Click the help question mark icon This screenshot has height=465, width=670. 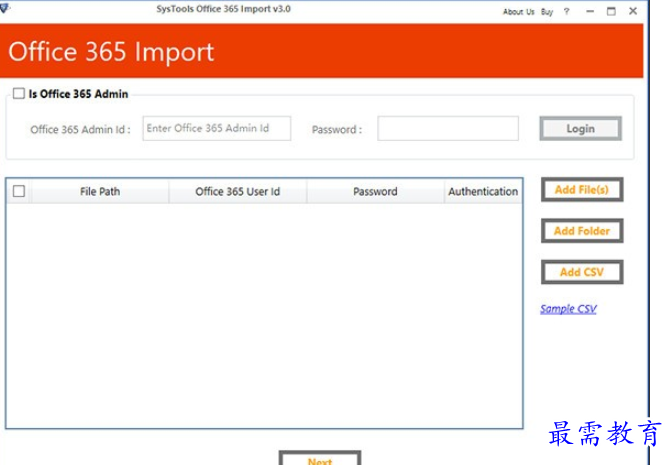click(567, 12)
